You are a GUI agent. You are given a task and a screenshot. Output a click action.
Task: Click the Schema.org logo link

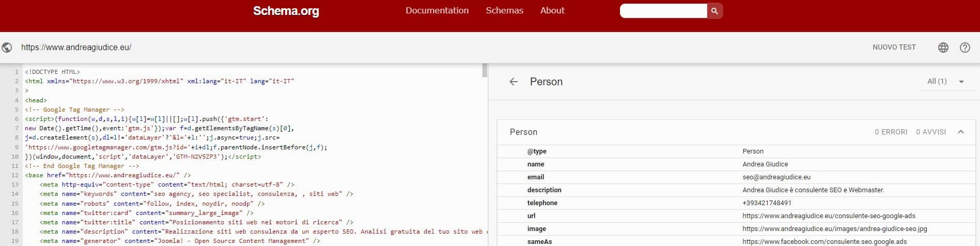click(286, 11)
